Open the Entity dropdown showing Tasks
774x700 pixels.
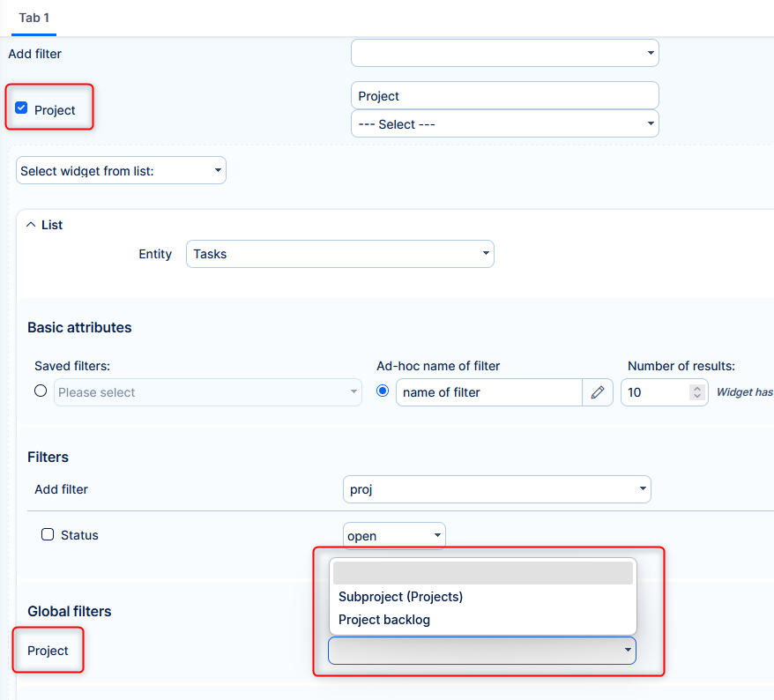(339, 254)
